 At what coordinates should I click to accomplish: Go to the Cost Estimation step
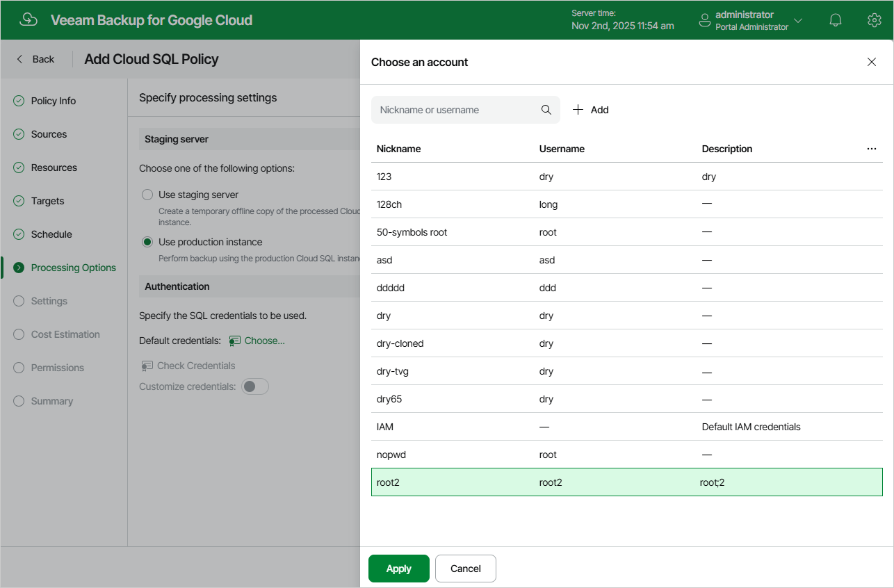coord(65,334)
